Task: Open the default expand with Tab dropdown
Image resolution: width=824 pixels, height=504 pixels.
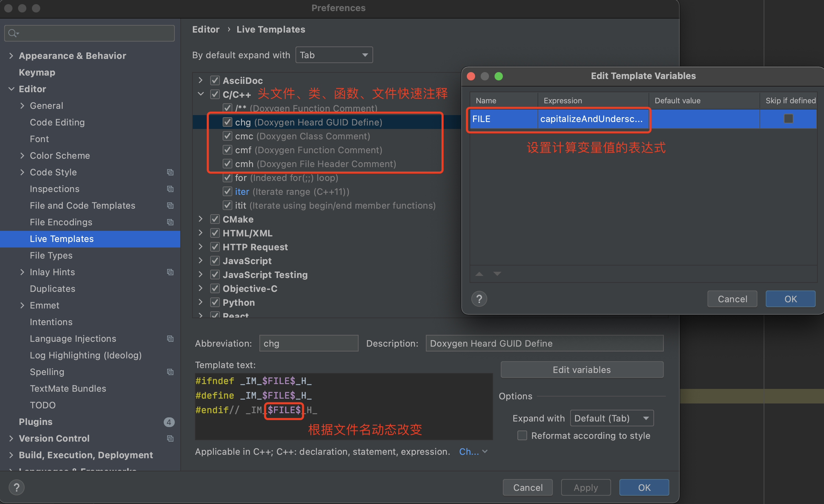Action: [334, 55]
